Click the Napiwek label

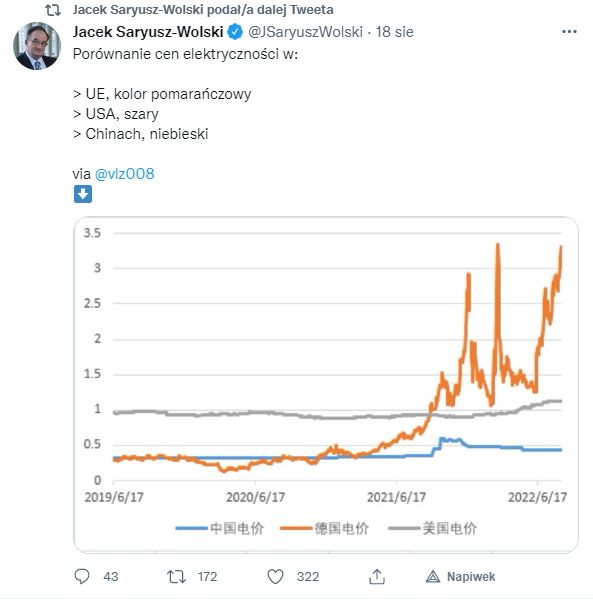[x=471, y=577]
